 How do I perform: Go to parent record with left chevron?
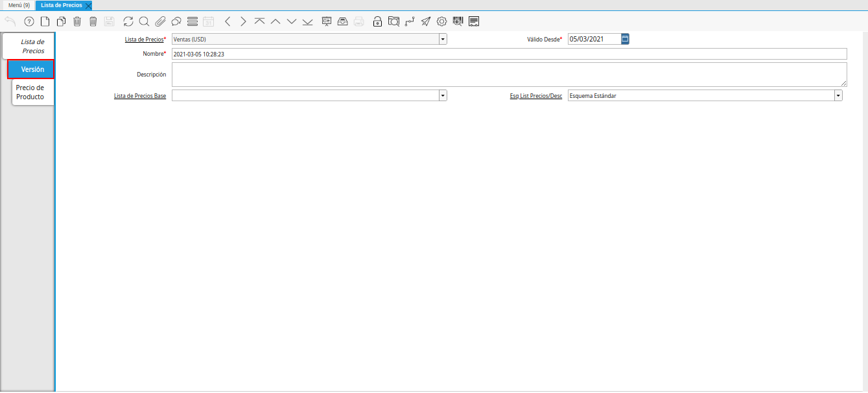pyautogui.click(x=228, y=21)
